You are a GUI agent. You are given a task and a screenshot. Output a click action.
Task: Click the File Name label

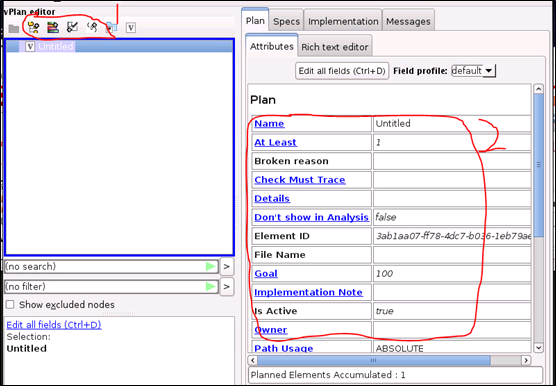[x=280, y=255]
